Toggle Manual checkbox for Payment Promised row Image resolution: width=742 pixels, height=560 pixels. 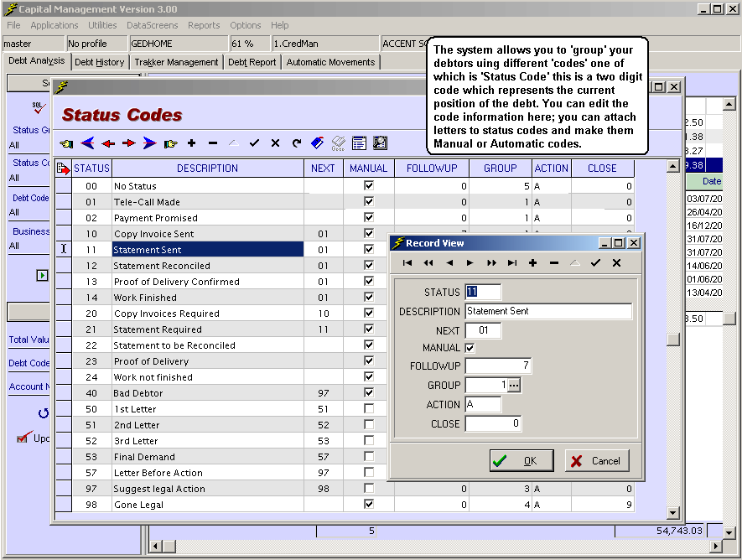[369, 218]
